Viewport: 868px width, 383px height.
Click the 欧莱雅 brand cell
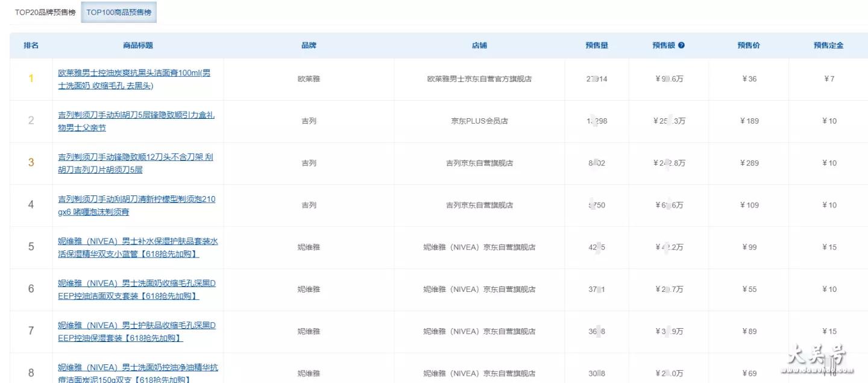[x=309, y=79]
